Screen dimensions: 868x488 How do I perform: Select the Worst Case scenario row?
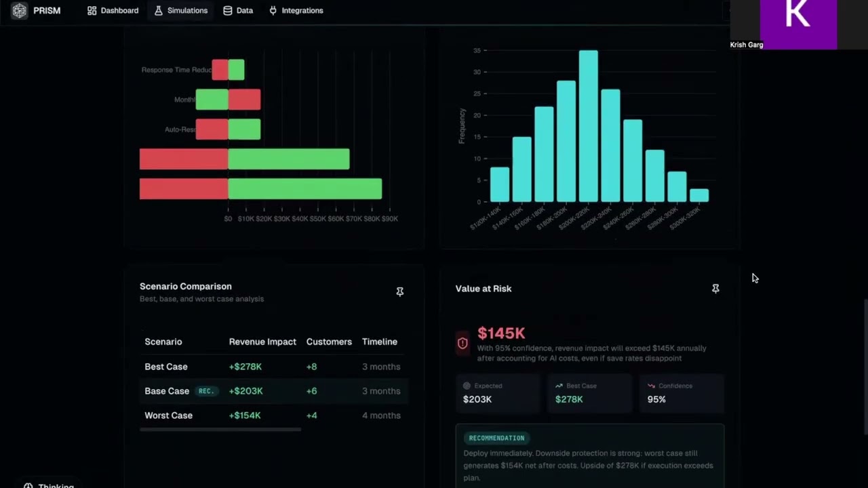(x=274, y=415)
